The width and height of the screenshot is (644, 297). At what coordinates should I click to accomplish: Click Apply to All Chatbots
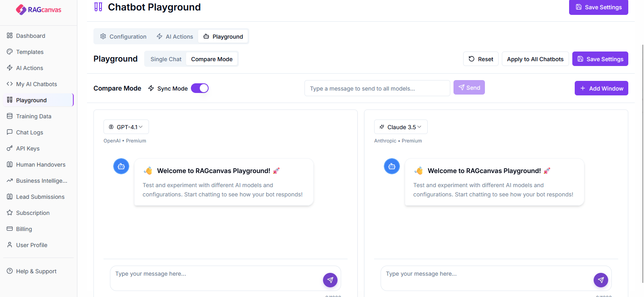pos(535,59)
